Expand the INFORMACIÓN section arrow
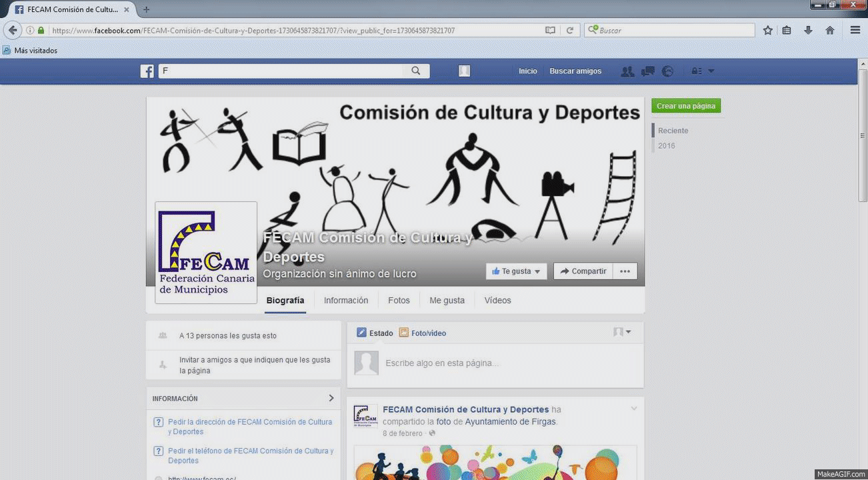This screenshot has height=480, width=868. 331,398
